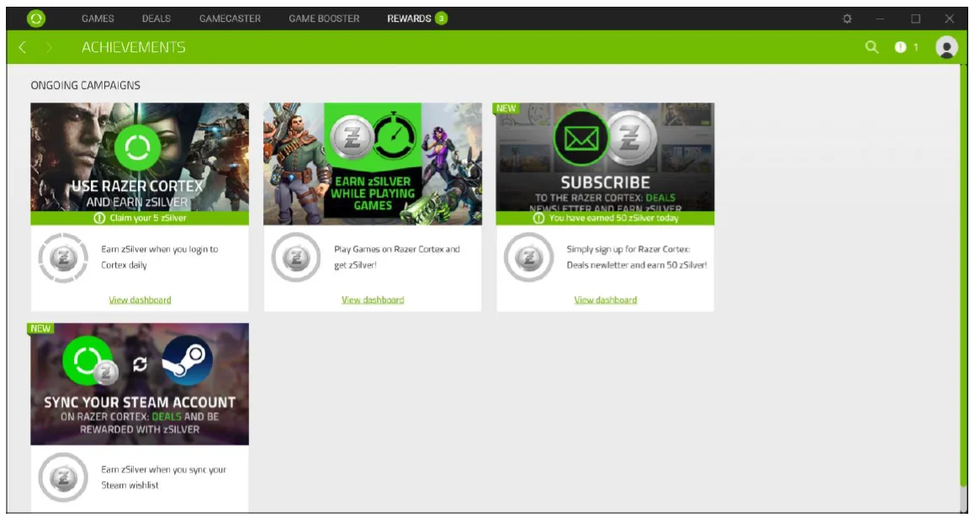
Task: Click the NEW badge on the Steam card
Action: (x=41, y=328)
